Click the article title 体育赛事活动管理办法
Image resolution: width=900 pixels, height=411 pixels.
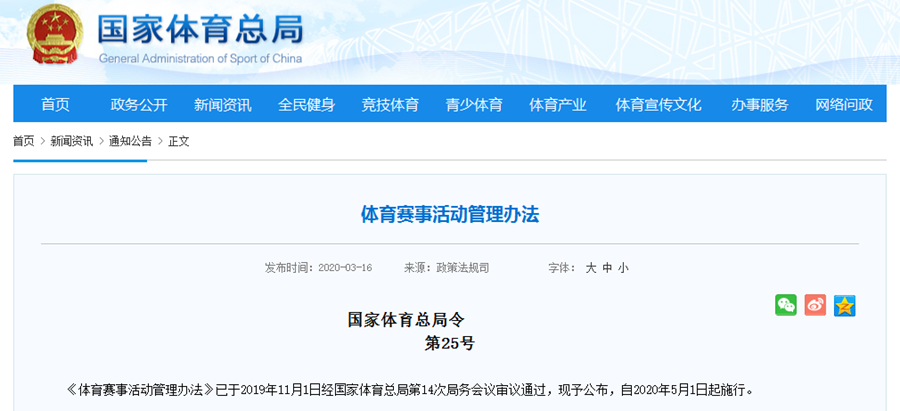tap(450, 215)
